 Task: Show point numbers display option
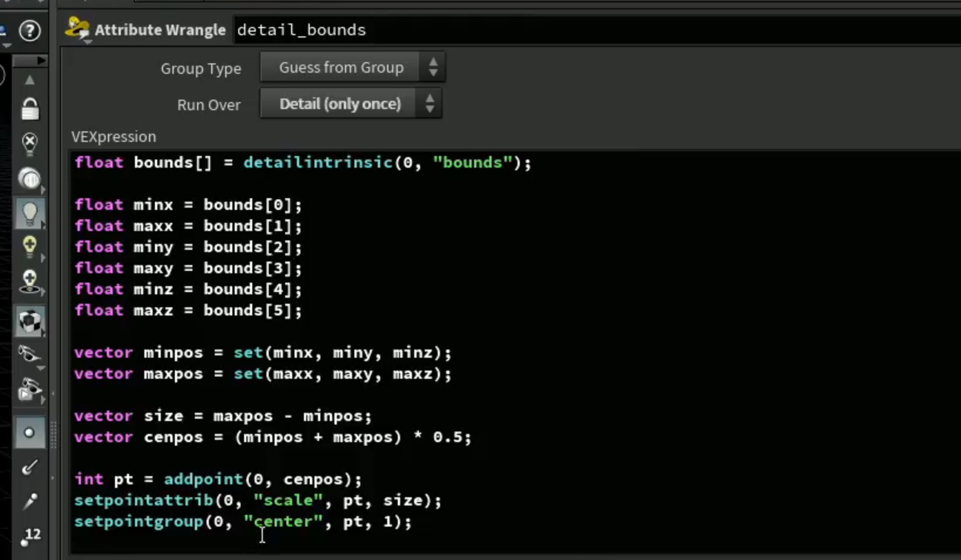click(x=30, y=536)
